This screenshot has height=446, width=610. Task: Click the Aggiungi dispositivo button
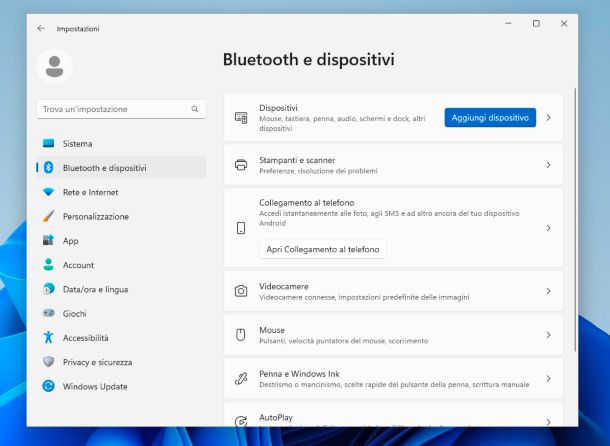click(490, 118)
